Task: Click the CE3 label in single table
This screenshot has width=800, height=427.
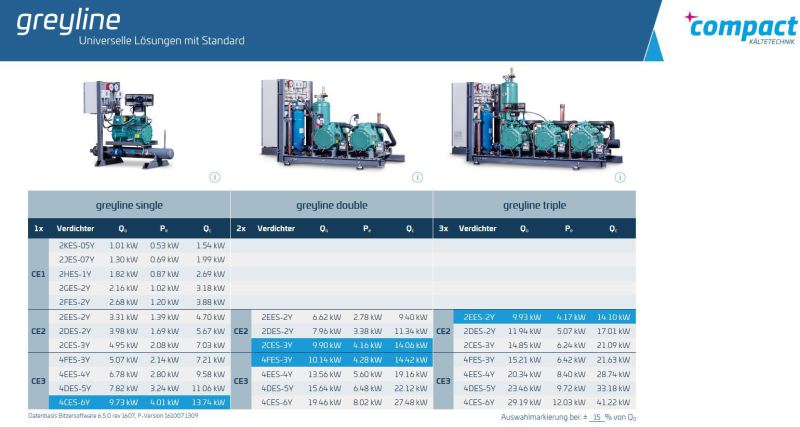Action: click(38, 381)
